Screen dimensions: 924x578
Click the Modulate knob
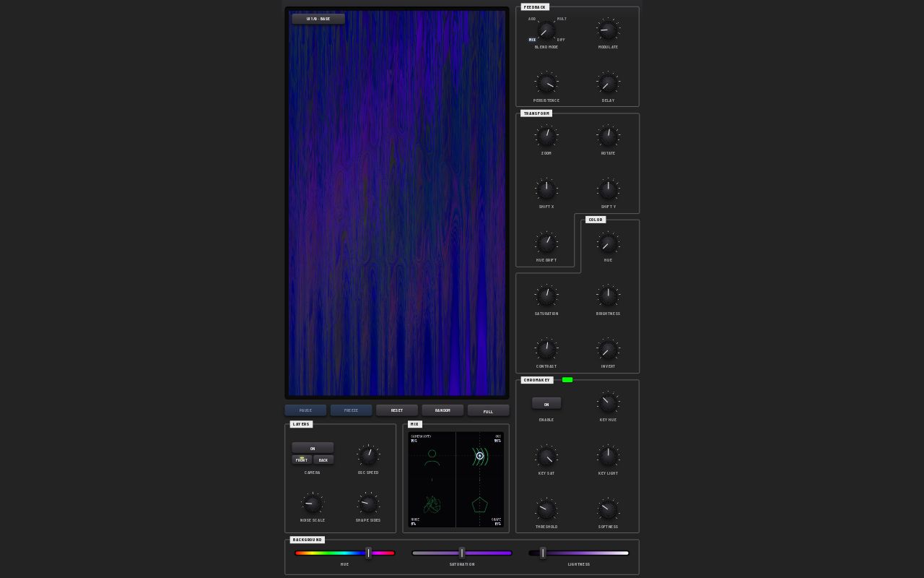click(609, 30)
